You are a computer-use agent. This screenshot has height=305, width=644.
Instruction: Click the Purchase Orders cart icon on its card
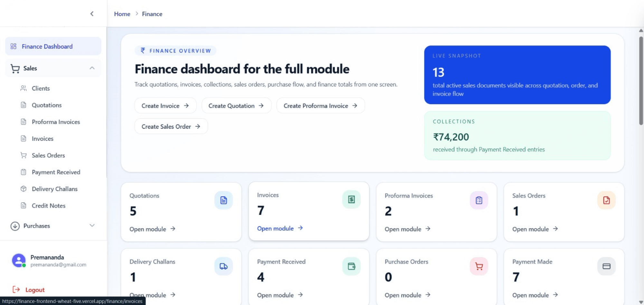pyautogui.click(x=479, y=266)
